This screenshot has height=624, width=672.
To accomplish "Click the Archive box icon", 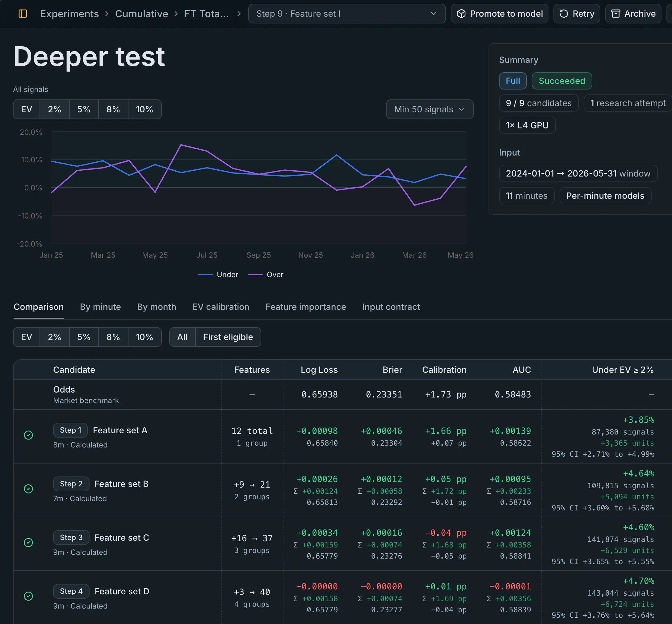I will 615,14.
